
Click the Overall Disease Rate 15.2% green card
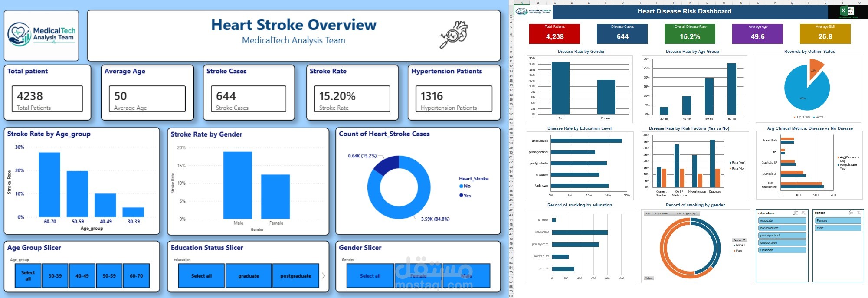(x=690, y=33)
